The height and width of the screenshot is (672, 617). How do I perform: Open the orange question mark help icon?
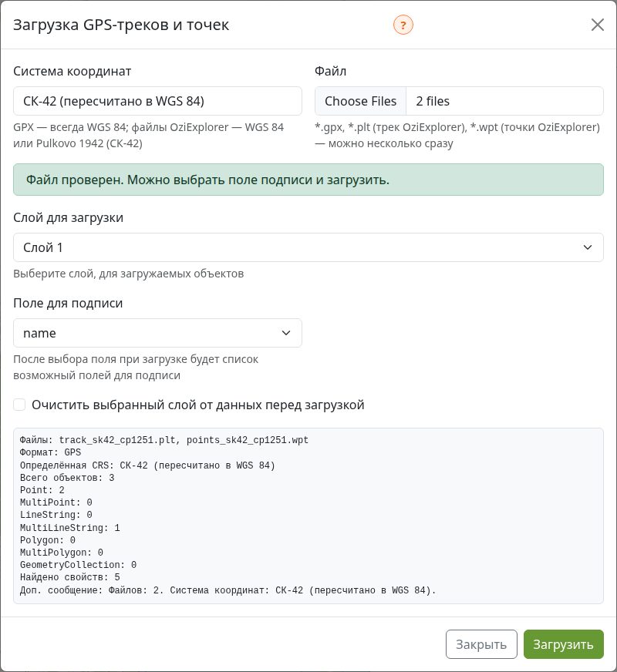point(403,25)
